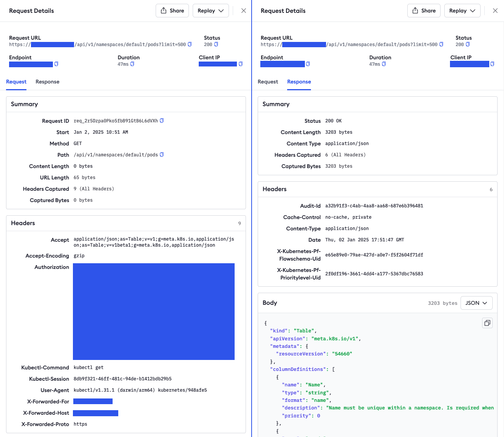This screenshot has height=437, width=504.
Task: Copy the Endpoint in left panel
Action: tap(56, 64)
